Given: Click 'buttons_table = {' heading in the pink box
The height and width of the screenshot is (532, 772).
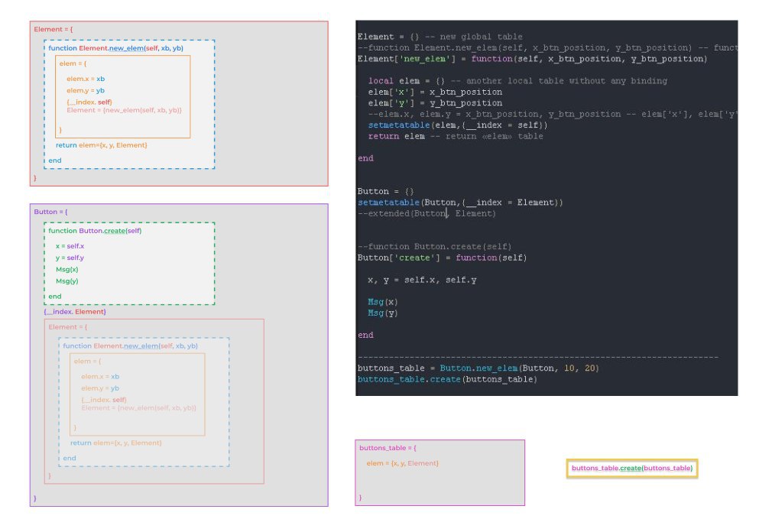Looking at the screenshot, I should coord(388,448).
